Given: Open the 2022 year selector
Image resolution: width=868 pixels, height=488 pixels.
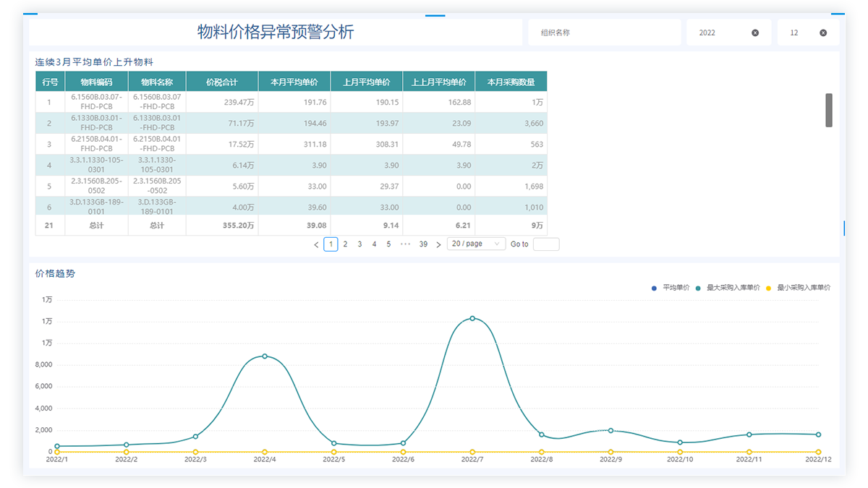Looking at the screenshot, I should coord(720,33).
